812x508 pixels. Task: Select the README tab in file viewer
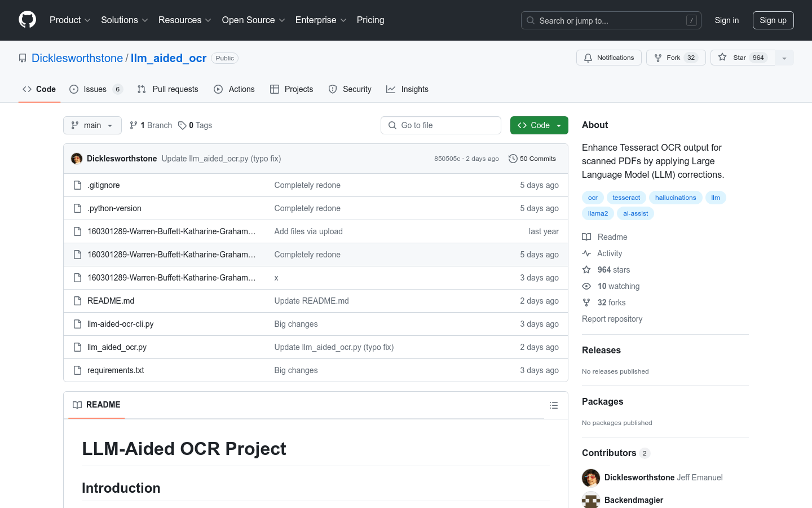pos(96,405)
